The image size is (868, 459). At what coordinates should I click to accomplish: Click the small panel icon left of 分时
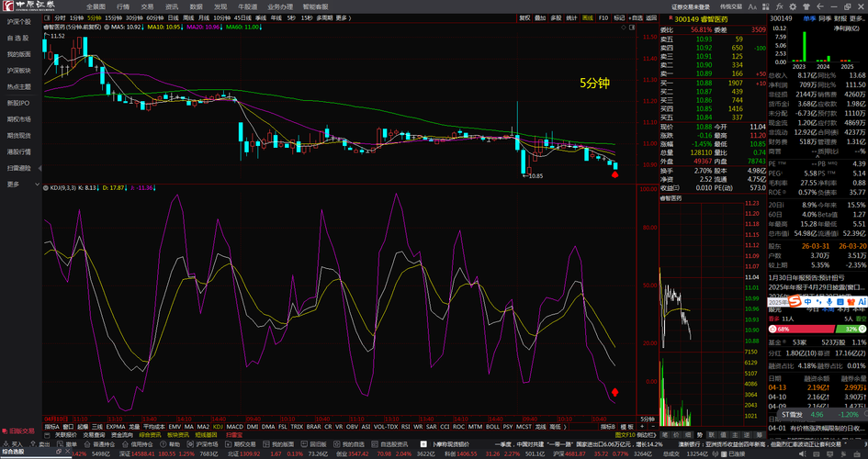48,17
